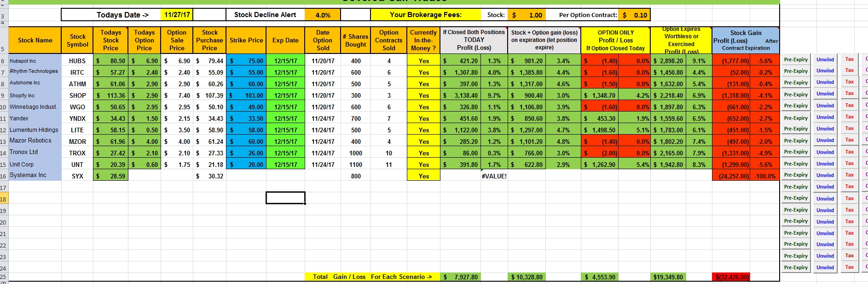Image resolution: width=868 pixels, height=284 pixels.
Task: Select the #VALUE! error cell
Action: (494, 176)
